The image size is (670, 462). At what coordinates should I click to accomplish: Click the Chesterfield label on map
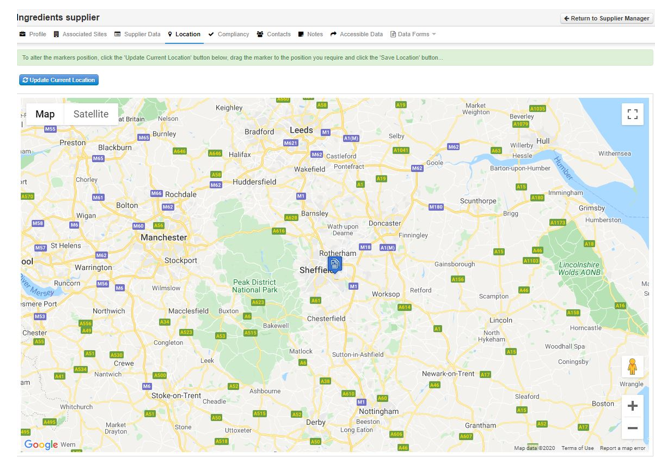pyautogui.click(x=326, y=318)
